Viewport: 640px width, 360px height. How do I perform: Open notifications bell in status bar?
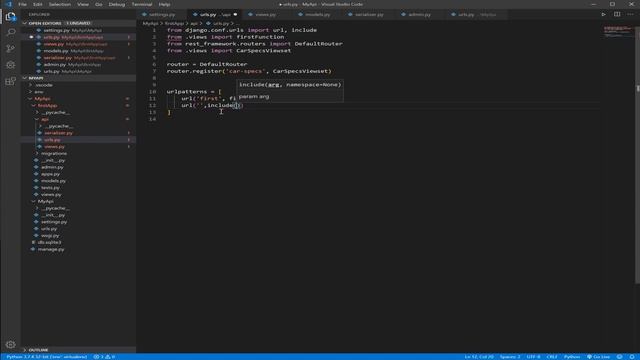631,357
